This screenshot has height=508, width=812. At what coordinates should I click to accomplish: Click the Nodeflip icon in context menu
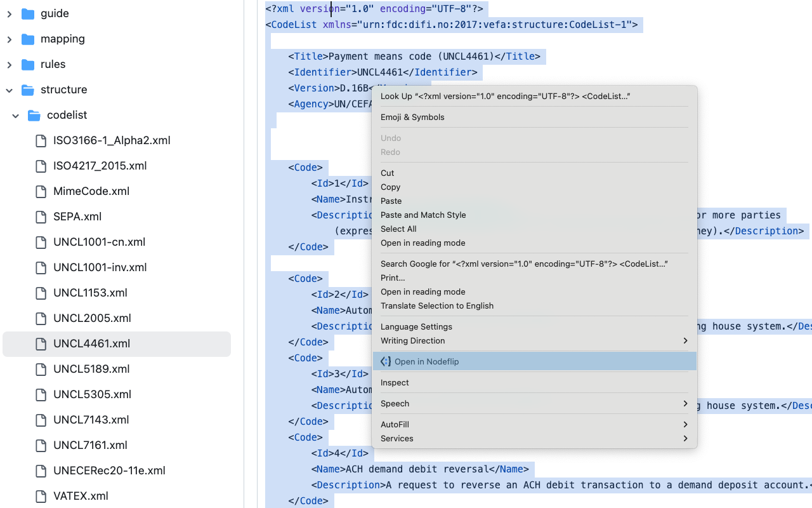[x=386, y=361]
